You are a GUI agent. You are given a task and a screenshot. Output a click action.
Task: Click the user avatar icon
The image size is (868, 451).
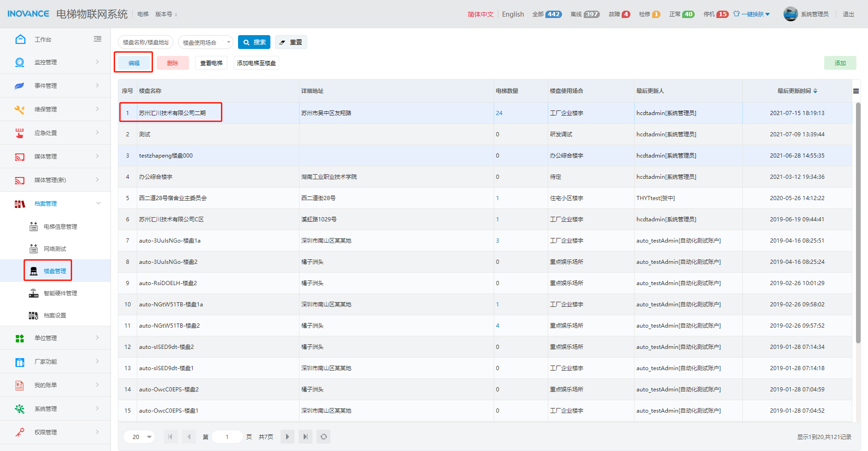point(790,14)
